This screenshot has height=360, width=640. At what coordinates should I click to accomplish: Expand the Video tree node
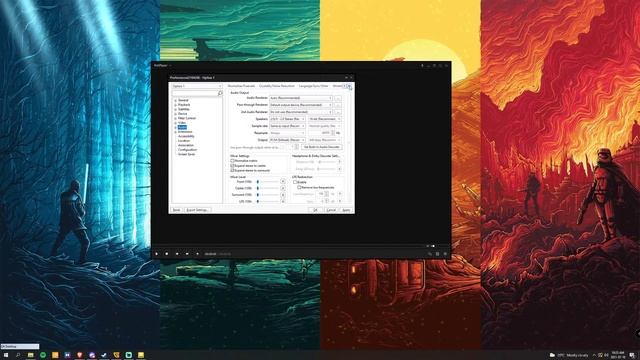(176, 122)
